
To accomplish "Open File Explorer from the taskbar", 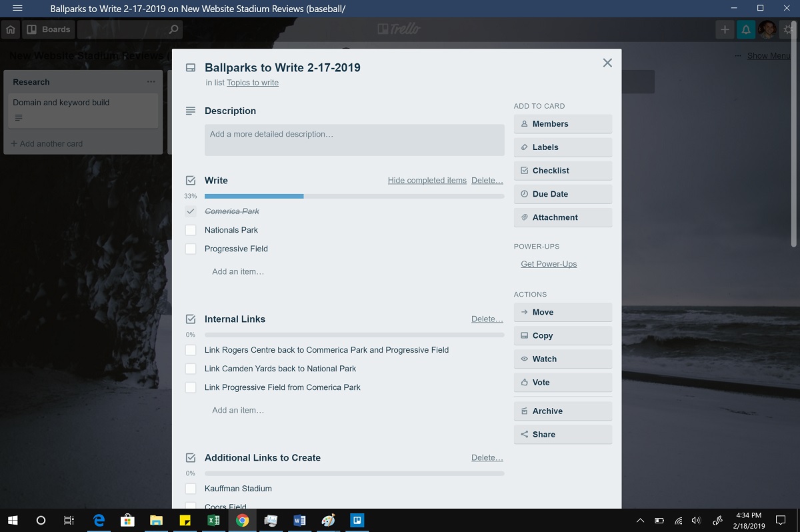I will [x=156, y=520].
